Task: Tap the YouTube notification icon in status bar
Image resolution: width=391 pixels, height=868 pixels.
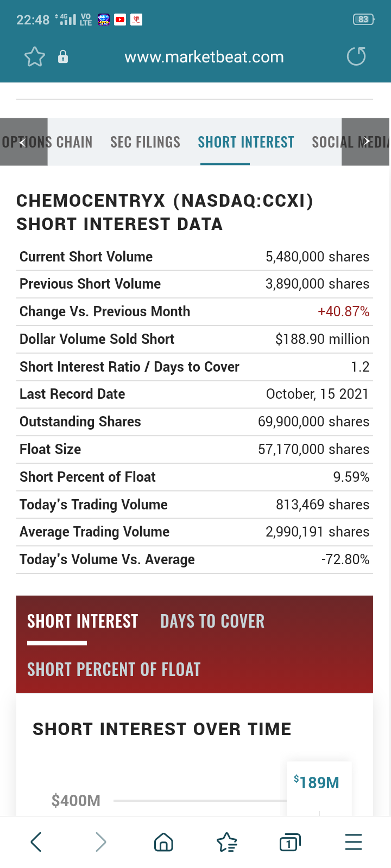Action: tap(120, 20)
